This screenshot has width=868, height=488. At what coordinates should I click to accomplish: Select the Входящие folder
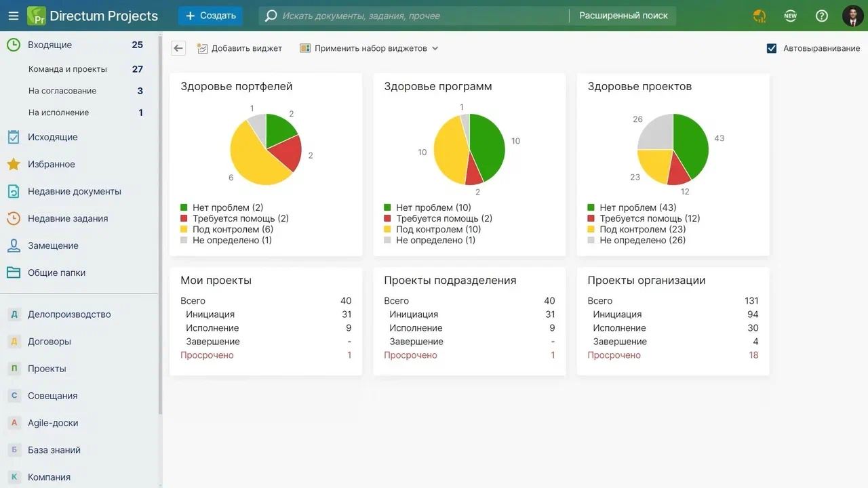[x=50, y=45]
